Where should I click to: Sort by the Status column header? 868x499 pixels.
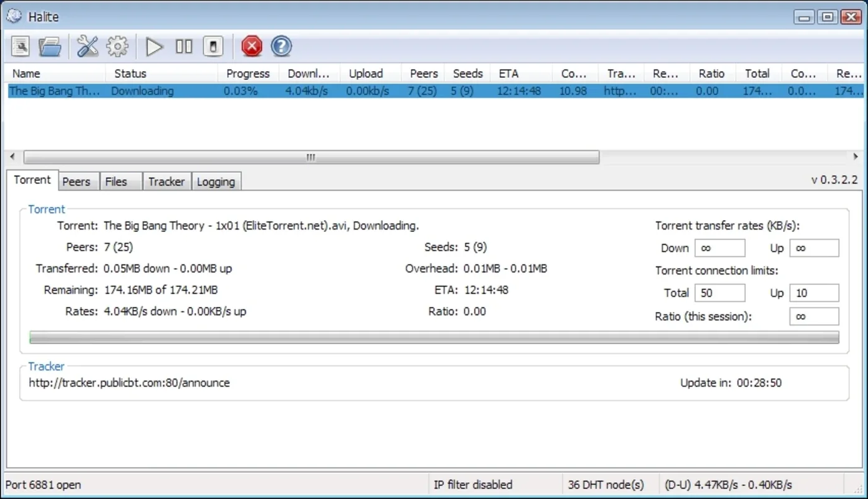(x=162, y=74)
